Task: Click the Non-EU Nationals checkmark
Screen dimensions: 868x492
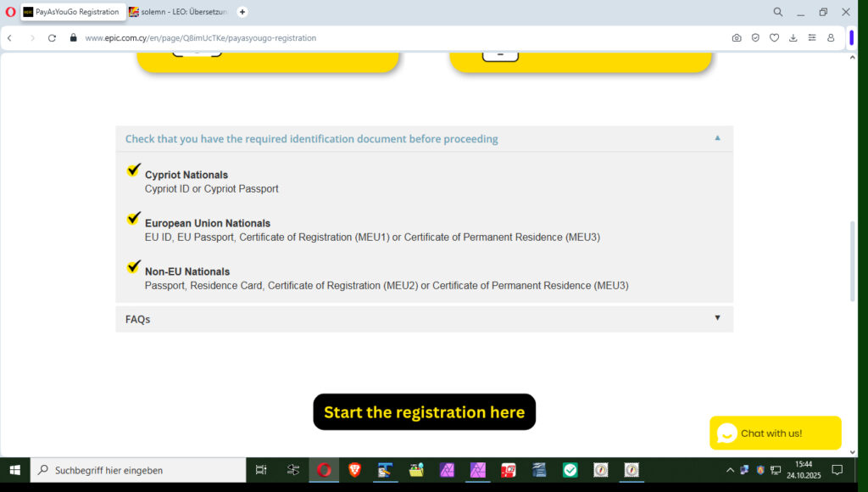Action: (x=133, y=267)
